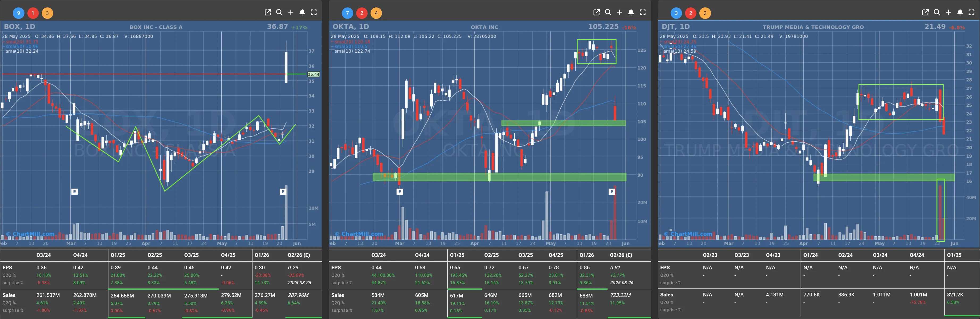
Task: Click the late May E earnings marker on BOX chart
Action: (x=283, y=192)
